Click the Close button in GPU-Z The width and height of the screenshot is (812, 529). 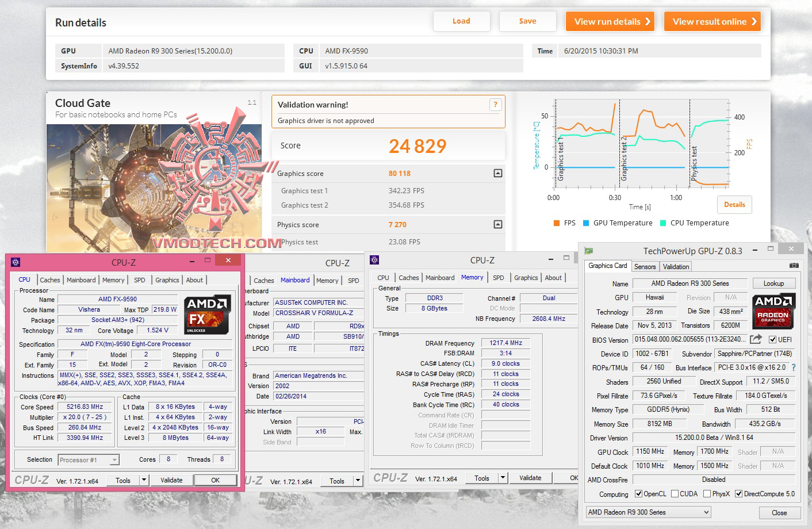pos(779,513)
